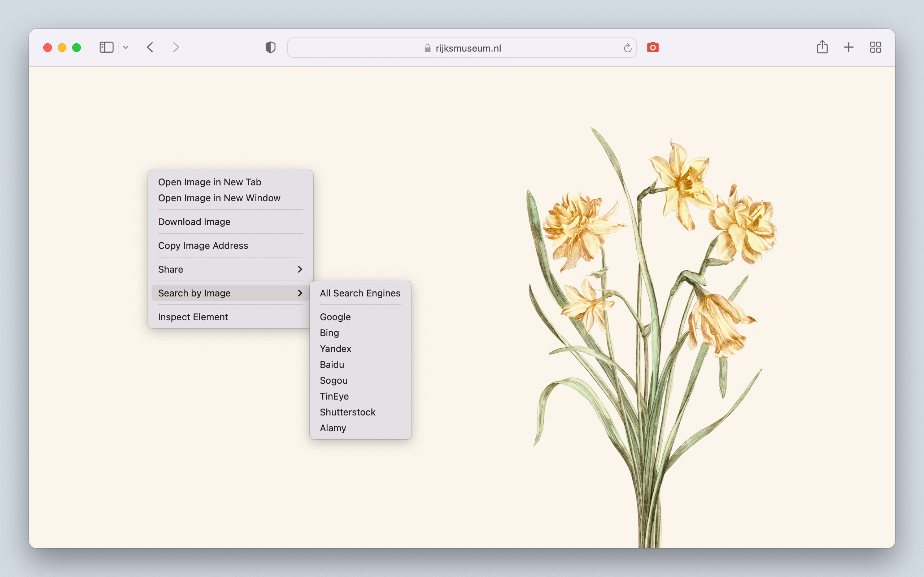Choose Open Image in New Tab

(210, 182)
